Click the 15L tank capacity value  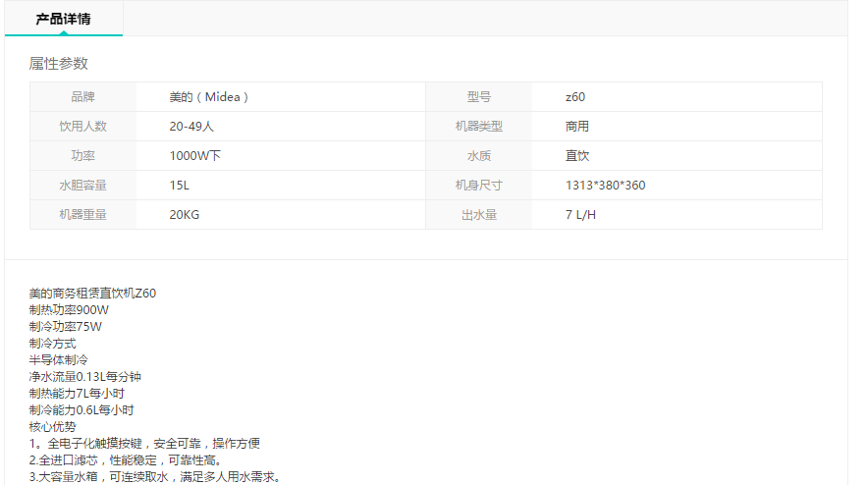(x=179, y=186)
